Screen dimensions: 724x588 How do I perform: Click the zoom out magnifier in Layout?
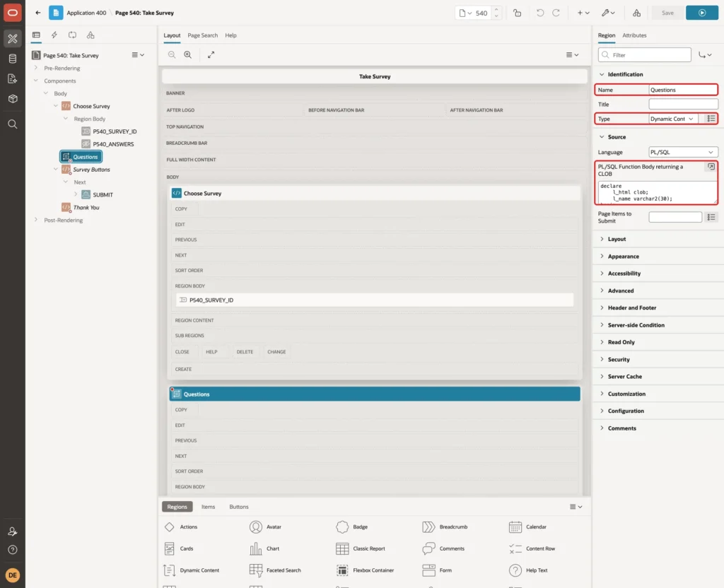coord(172,54)
